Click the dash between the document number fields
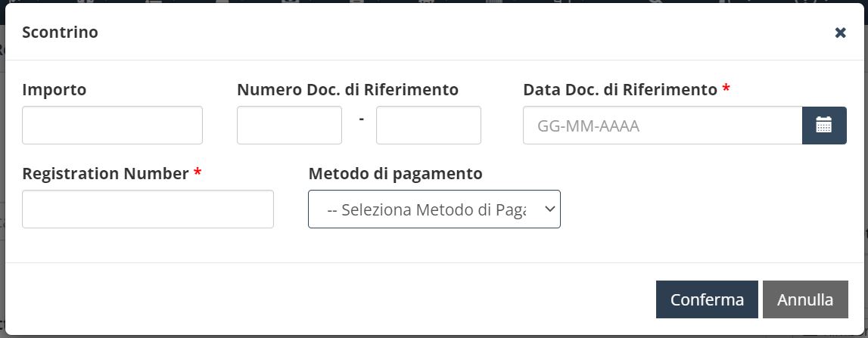This screenshot has width=868, height=338. [x=361, y=119]
